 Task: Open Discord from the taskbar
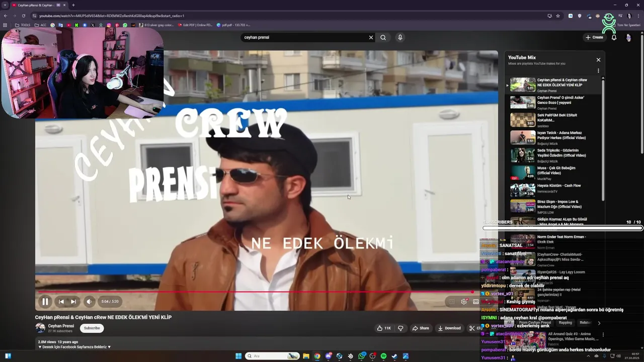click(329, 356)
